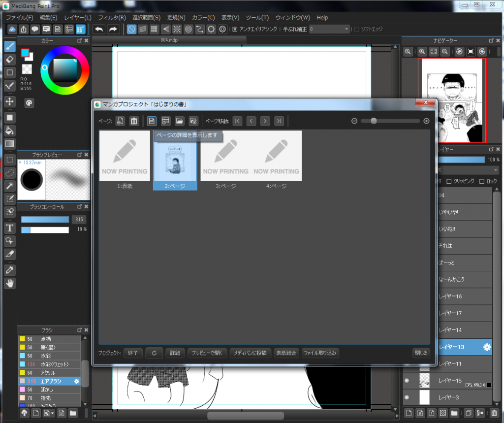Click メディバンに投稿 button

coord(250,353)
